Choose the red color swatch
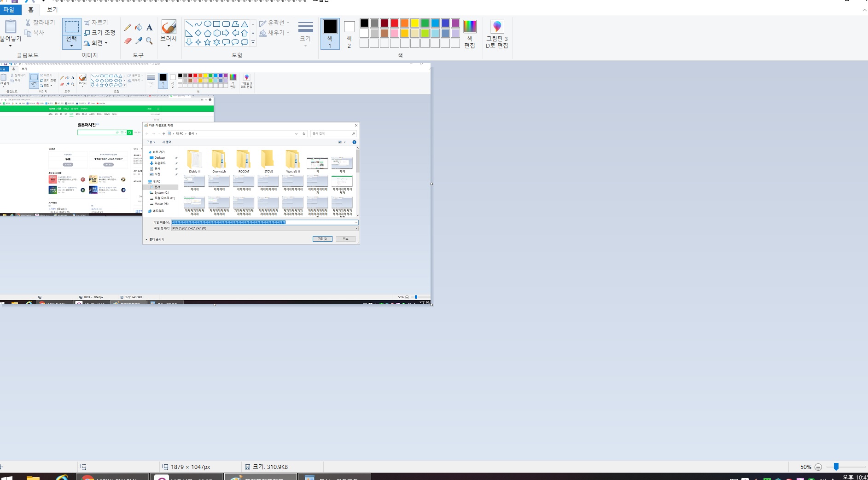Image resolution: width=868 pixels, height=480 pixels. (x=395, y=23)
